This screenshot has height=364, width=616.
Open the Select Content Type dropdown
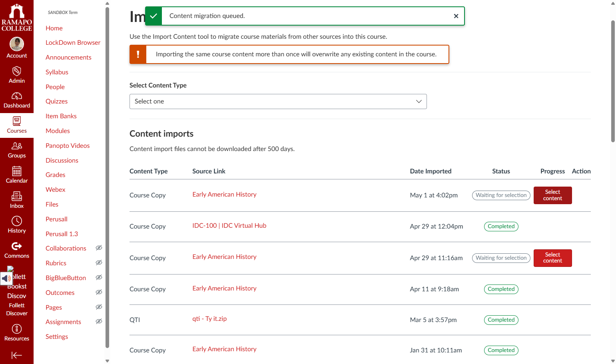point(278,101)
